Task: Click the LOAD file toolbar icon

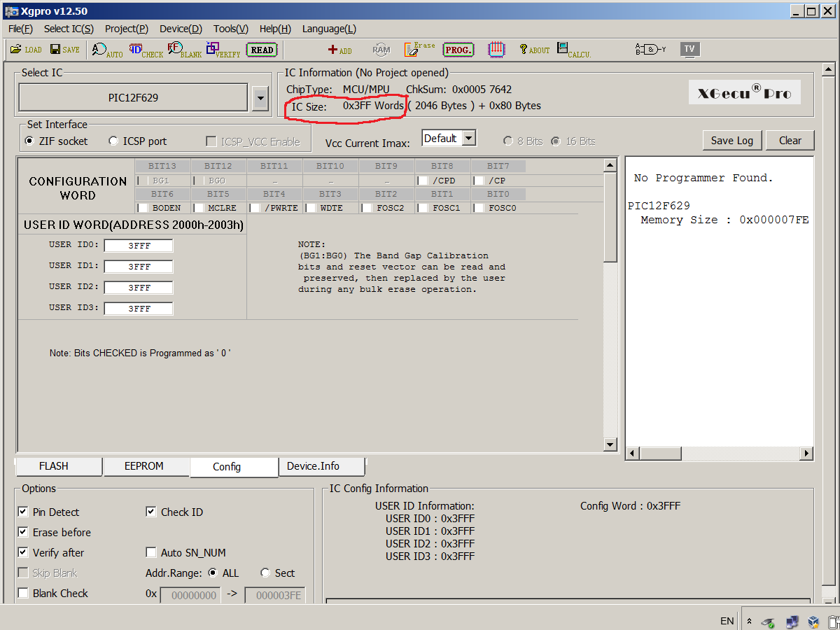Action: click(x=25, y=50)
